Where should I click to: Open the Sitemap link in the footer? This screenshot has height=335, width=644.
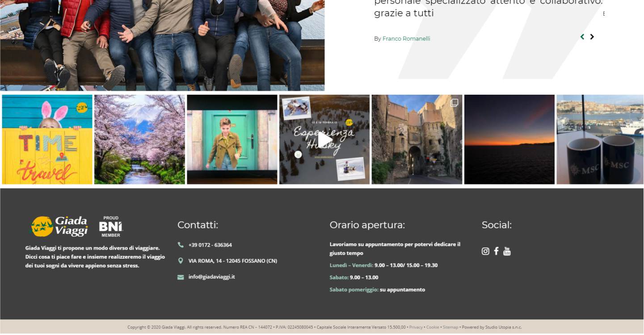click(x=450, y=327)
